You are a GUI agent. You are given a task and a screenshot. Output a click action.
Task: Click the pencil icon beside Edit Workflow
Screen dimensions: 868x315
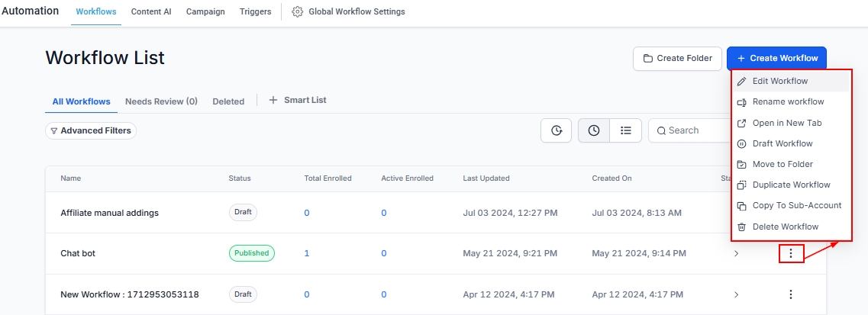pos(741,82)
